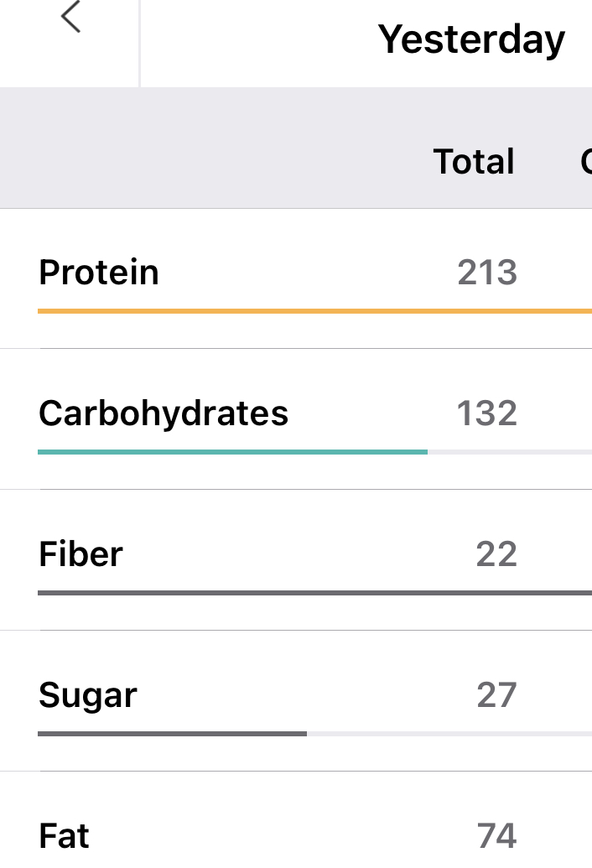This screenshot has height=868, width=592.
Task: Open the Fat nutrient row
Action: 65,836
